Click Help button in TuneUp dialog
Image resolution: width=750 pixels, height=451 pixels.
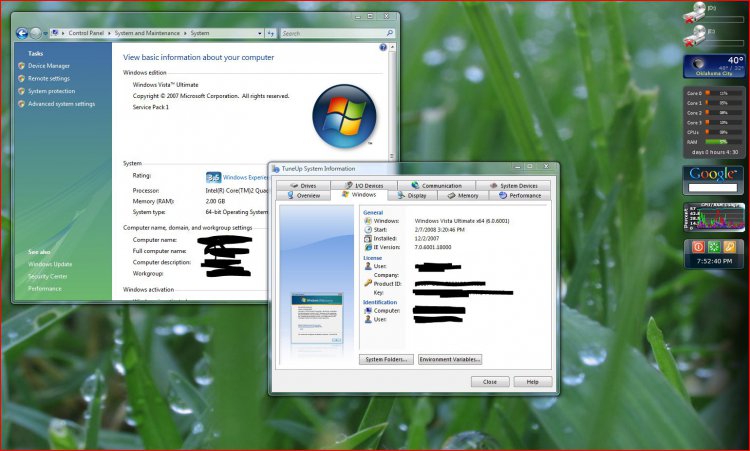tap(532, 382)
